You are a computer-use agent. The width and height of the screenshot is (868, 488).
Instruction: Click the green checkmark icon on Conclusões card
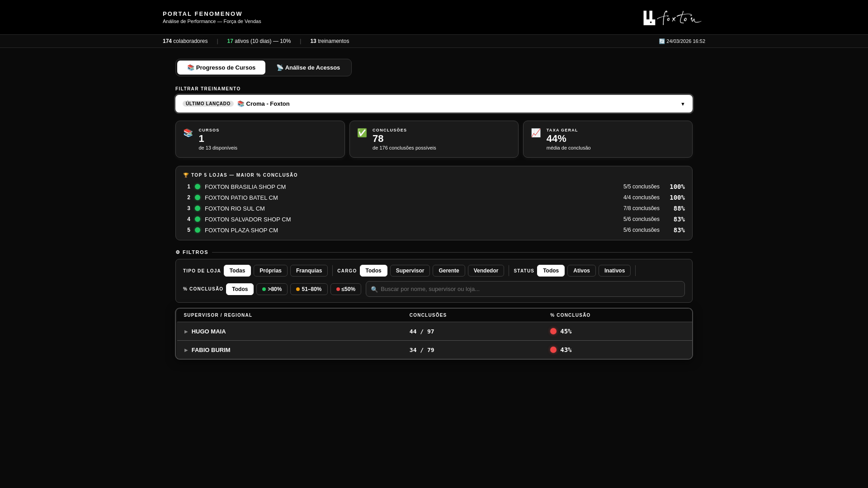[x=362, y=133]
